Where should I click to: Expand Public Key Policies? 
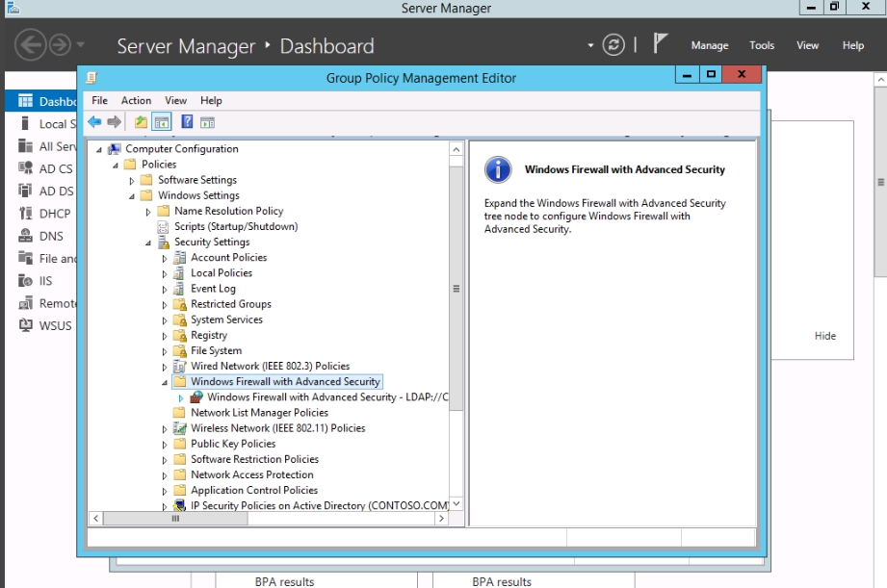[165, 445]
